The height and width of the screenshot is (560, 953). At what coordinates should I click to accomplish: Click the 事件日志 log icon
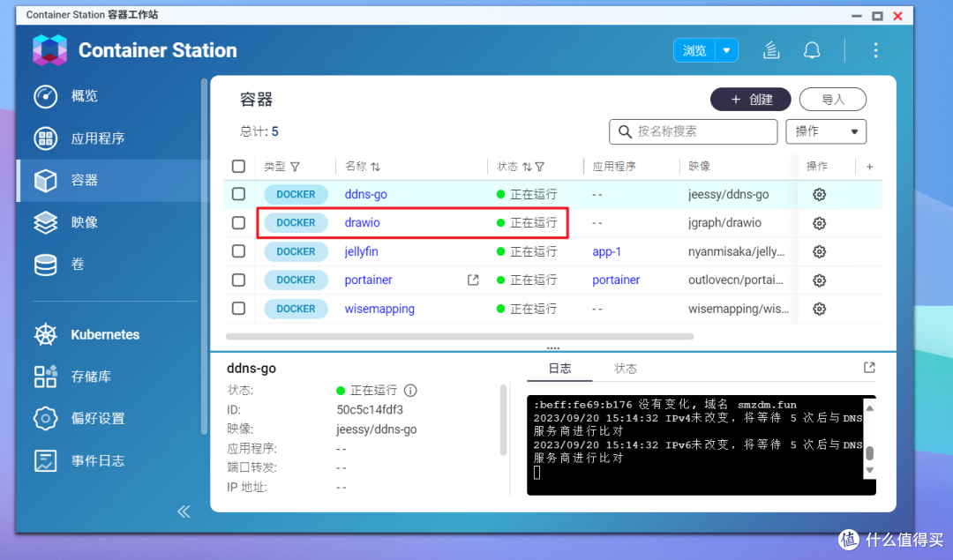click(46, 461)
